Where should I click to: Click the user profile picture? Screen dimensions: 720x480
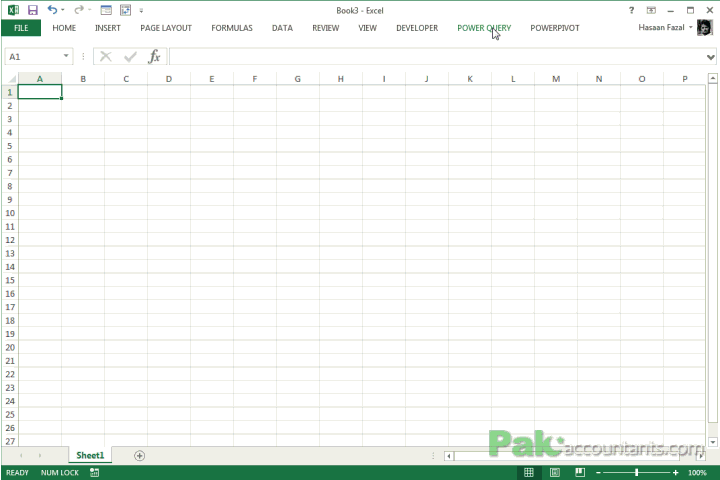pyautogui.click(x=704, y=28)
